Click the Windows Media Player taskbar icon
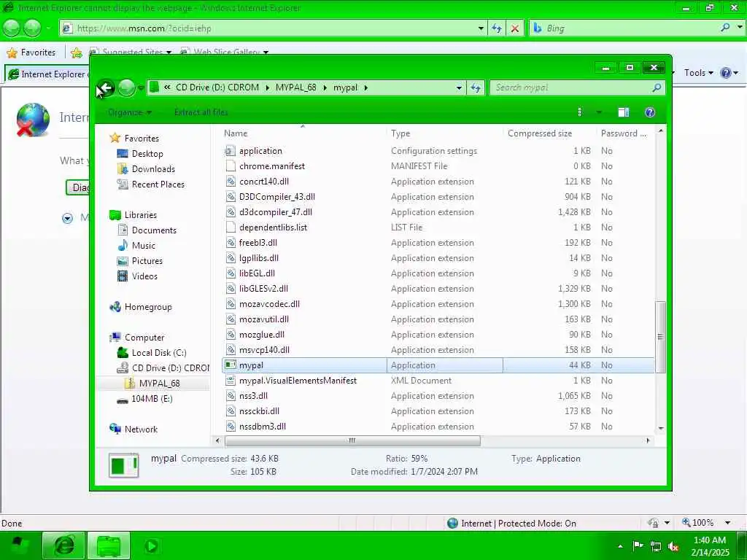This screenshot has width=747, height=560. point(151,546)
